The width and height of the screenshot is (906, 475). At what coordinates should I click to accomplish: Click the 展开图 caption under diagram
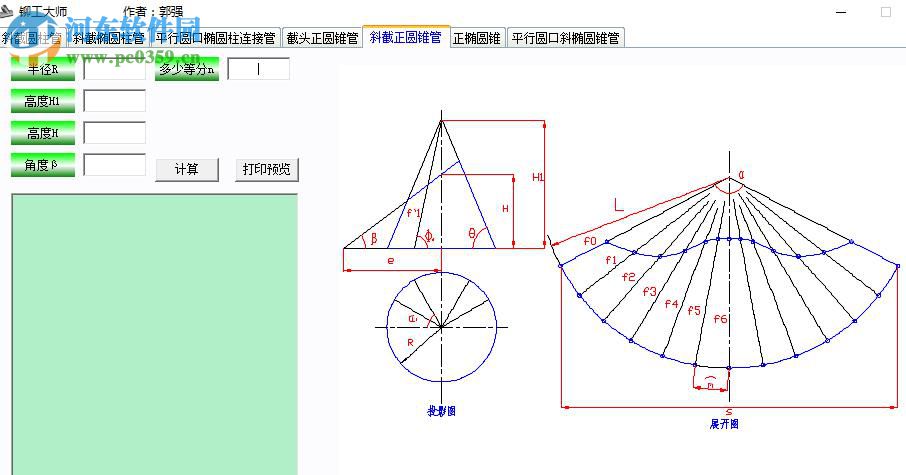tap(724, 424)
